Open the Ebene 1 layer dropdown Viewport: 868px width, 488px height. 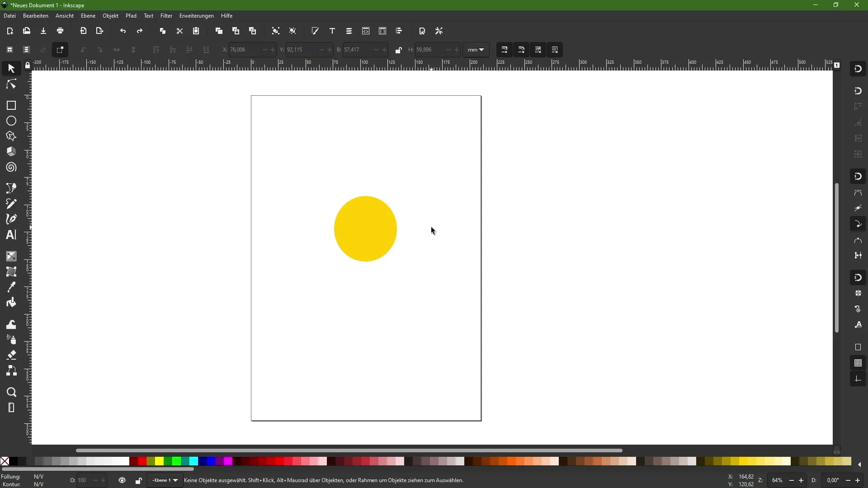coord(165,480)
